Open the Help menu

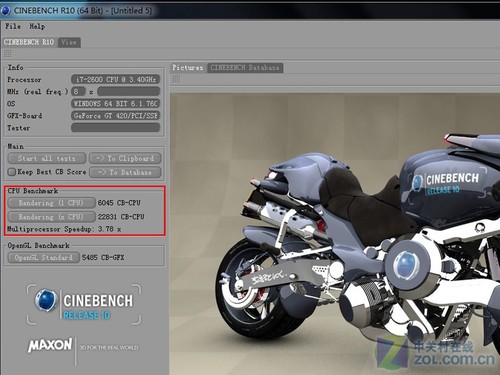click(x=37, y=26)
